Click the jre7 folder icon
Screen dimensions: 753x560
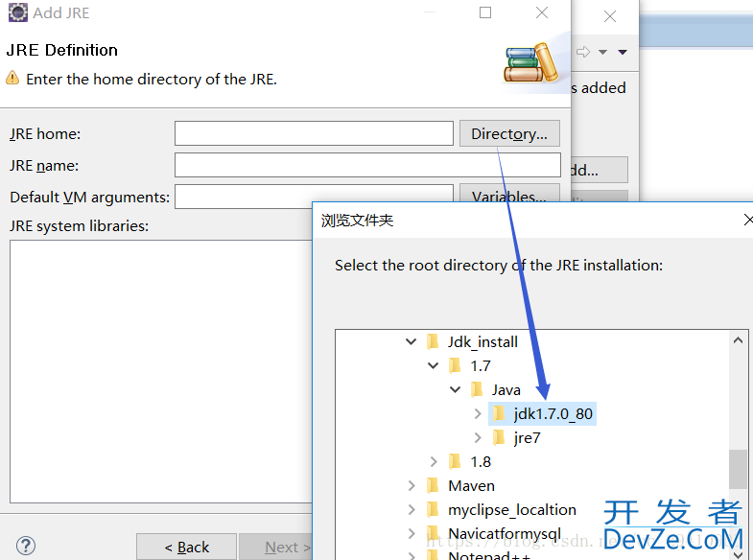point(499,437)
